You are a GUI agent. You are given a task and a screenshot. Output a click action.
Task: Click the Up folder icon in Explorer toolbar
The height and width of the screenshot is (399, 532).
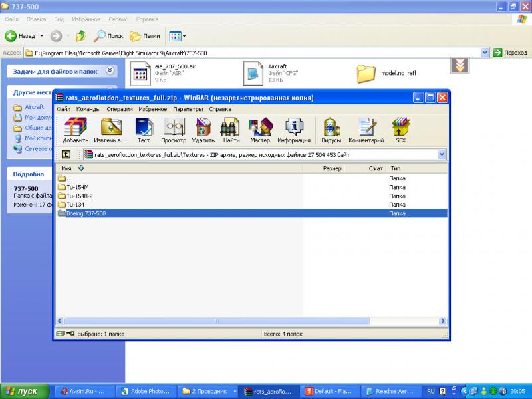pos(80,36)
